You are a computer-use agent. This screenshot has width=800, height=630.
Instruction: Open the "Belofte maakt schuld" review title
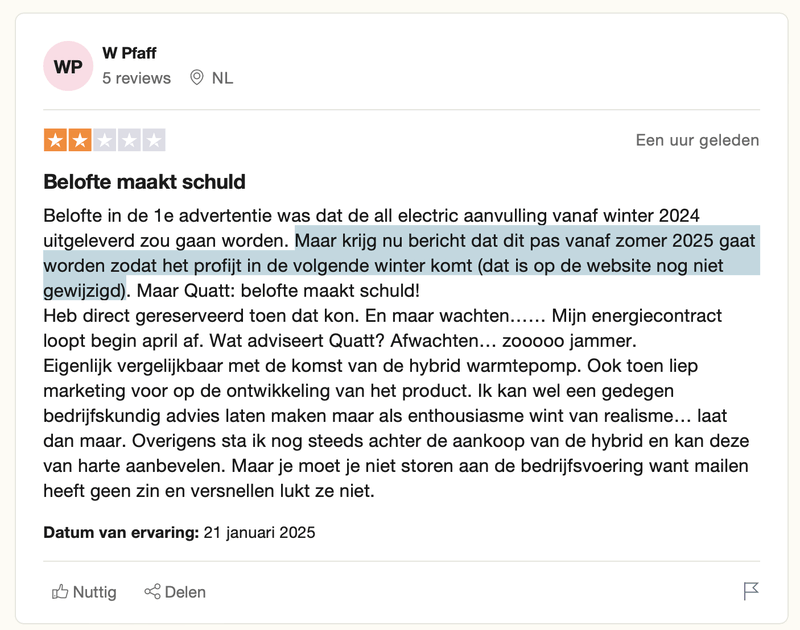coord(144,183)
